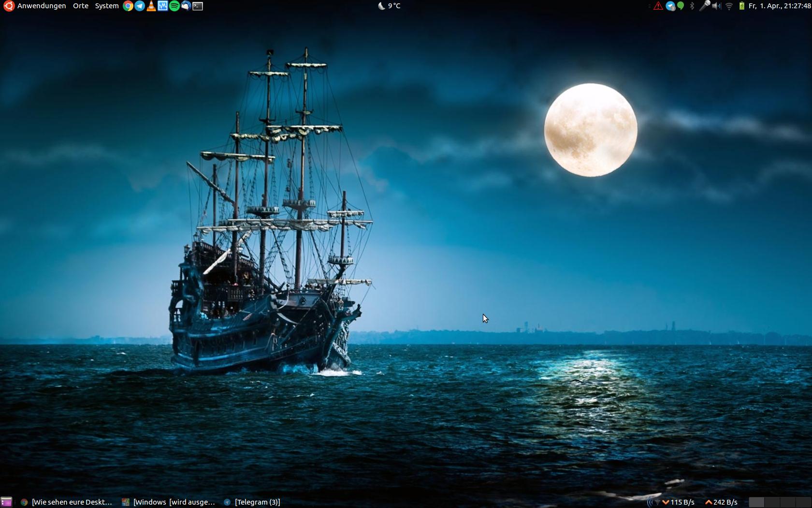Open the battery status indicator
Screen dimensions: 812x508
coord(741,6)
